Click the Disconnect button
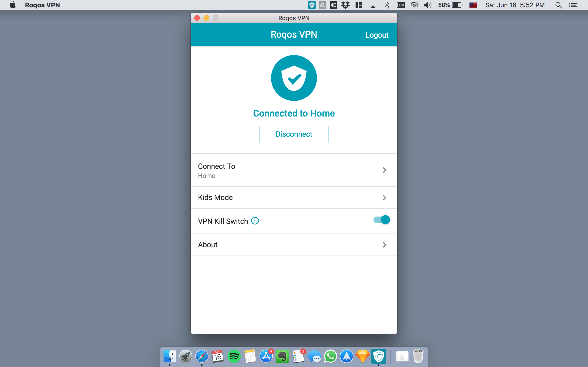 coord(294,134)
